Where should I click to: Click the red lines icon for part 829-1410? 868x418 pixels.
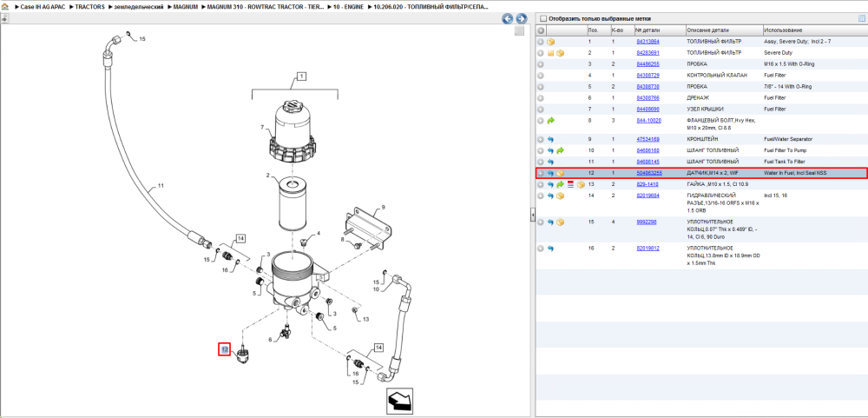coord(570,184)
